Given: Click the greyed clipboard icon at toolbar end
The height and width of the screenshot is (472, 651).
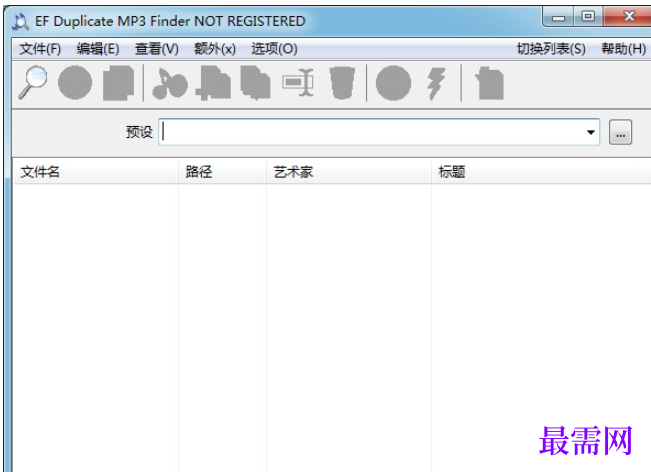Looking at the screenshot, I should 489,83.
